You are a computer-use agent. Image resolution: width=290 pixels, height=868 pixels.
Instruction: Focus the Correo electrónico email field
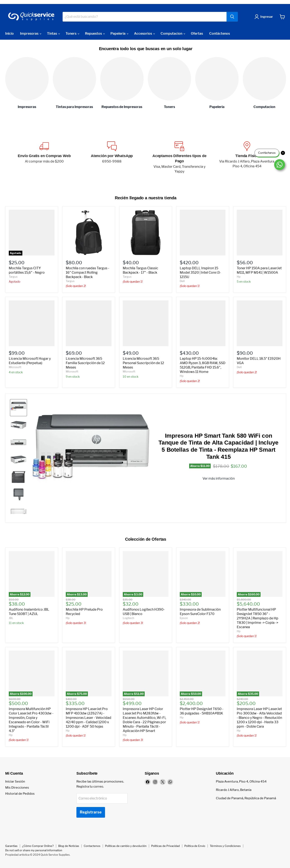(102, 798)
